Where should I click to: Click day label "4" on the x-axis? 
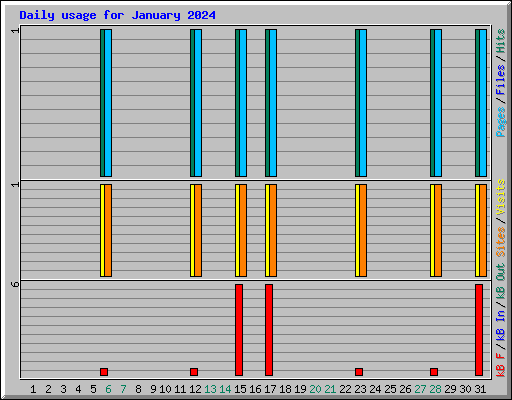(78, 389)
